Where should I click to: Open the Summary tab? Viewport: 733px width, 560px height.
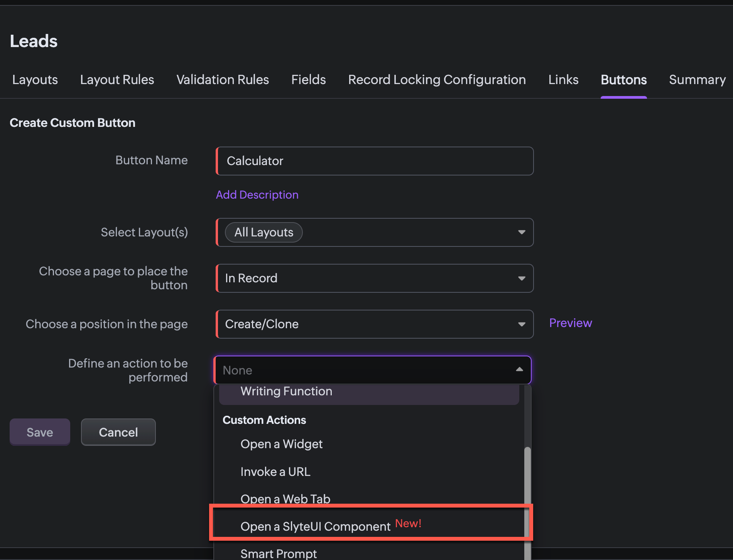tap(697, 79)
